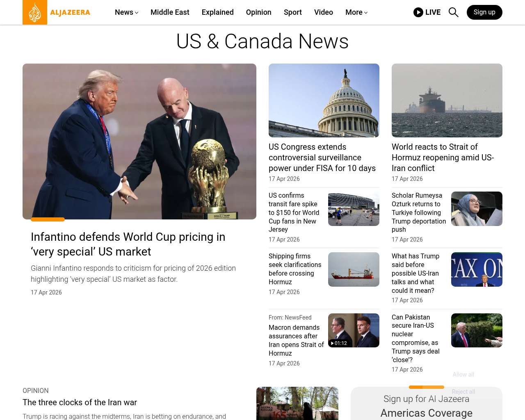Click the Allow all cookies button
Screen dimensions: 525x420
click(463, 374)
